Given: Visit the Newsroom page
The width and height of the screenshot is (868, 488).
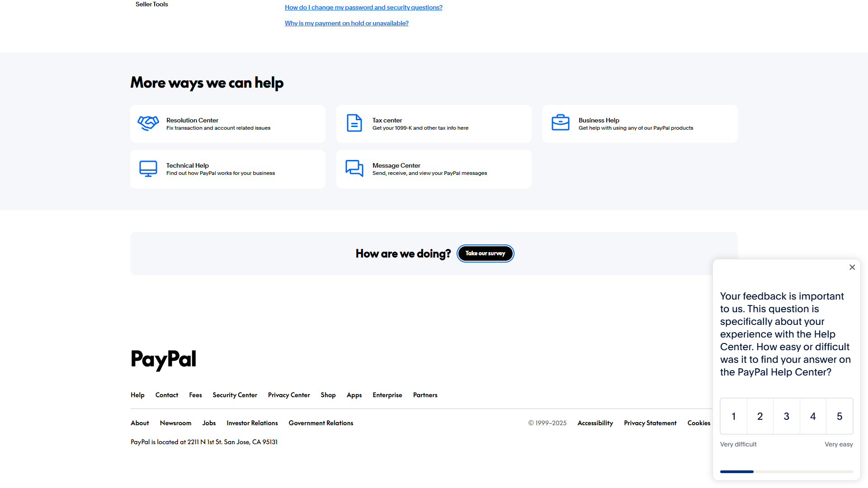Looking at the screenshot, I should click(x=175, y=423).
